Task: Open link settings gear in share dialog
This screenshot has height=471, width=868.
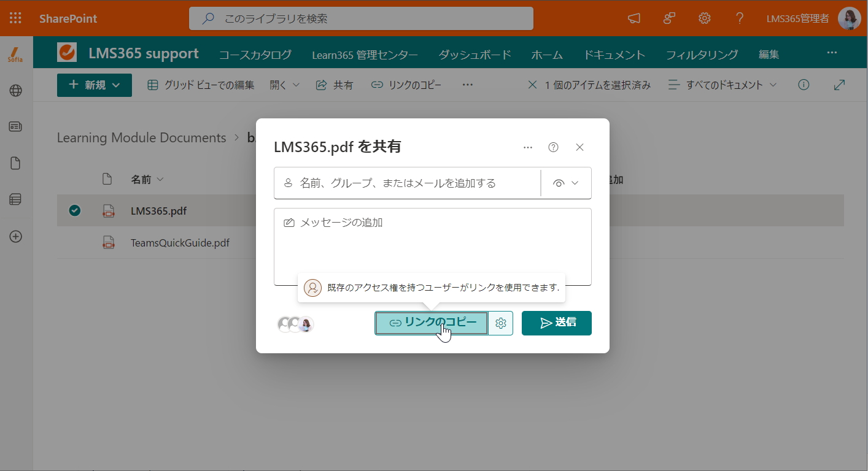Action: pyautogui.click(x=501, y=323)
